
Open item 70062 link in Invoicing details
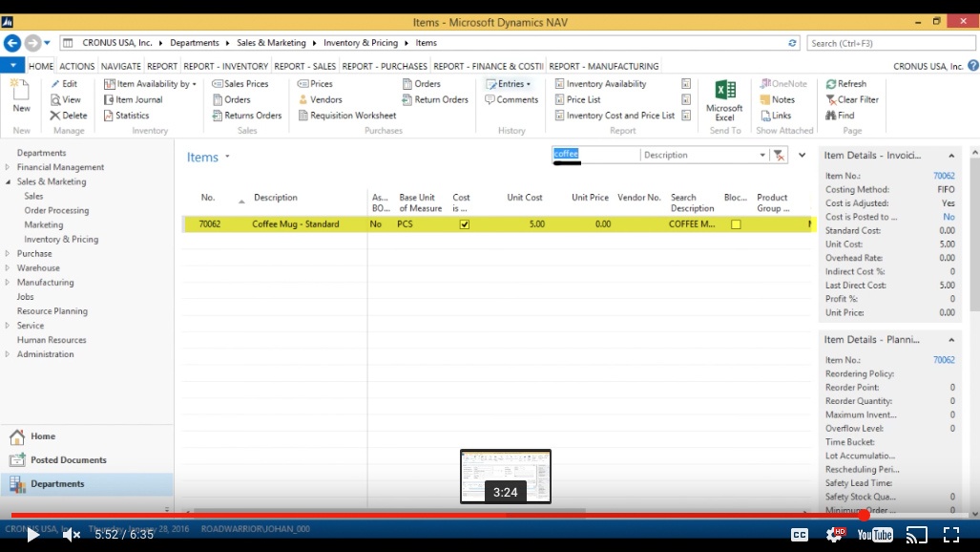point(944,176)
